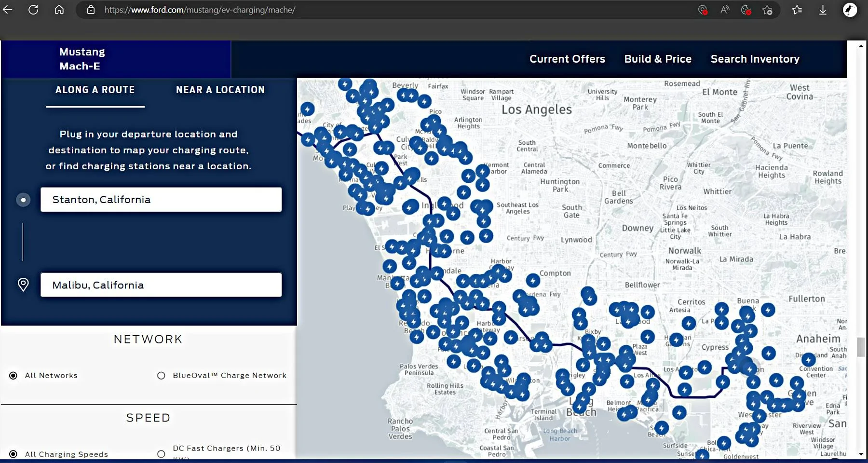Open the blocked cookies icon
The image size is (868, 463).
click(746, 10)
